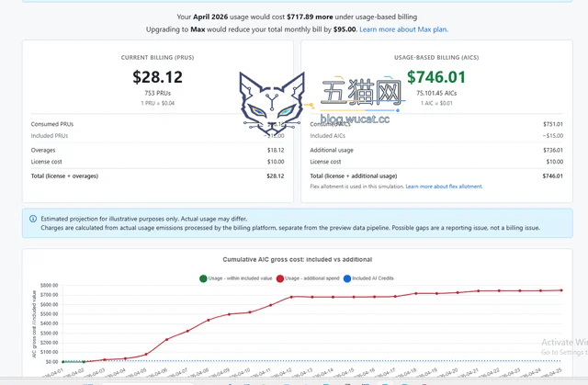Viewport: 588px width, 385px height.
Task: Select the large green $746.01 amount
Action: [436, 77]
